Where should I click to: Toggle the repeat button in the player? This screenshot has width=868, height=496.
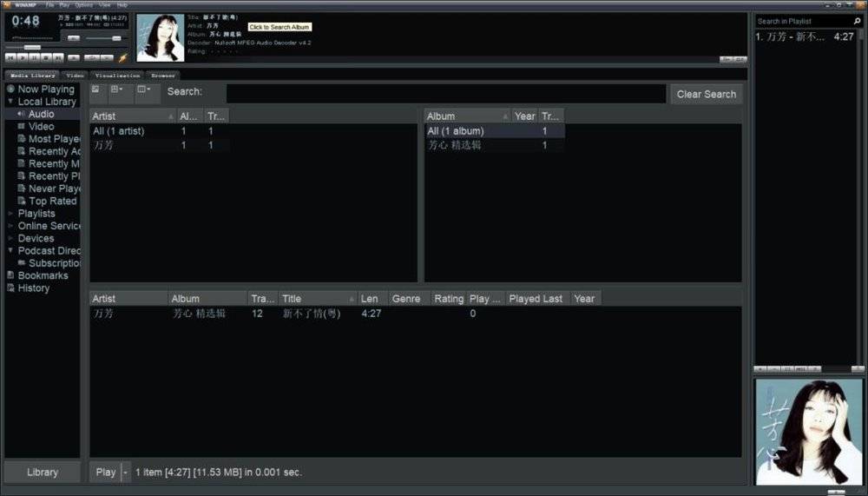point(107,57)
